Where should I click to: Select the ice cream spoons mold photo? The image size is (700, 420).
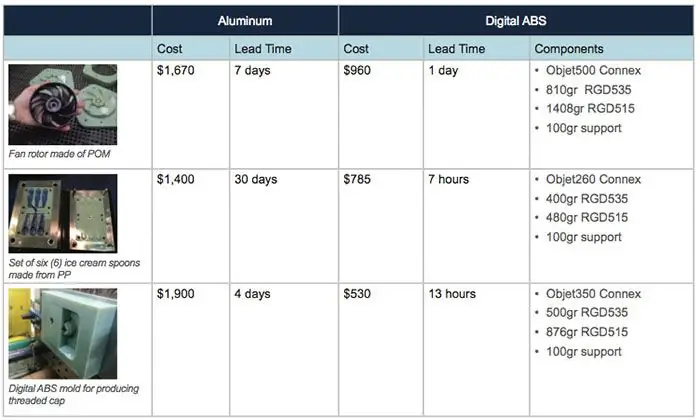coord(62,213)
